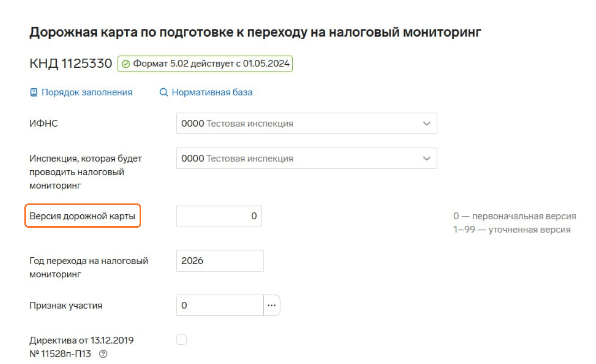Open the Нормативная база link
The width and height of the screenshot is (596, 364).
click(x=212, y=92)
